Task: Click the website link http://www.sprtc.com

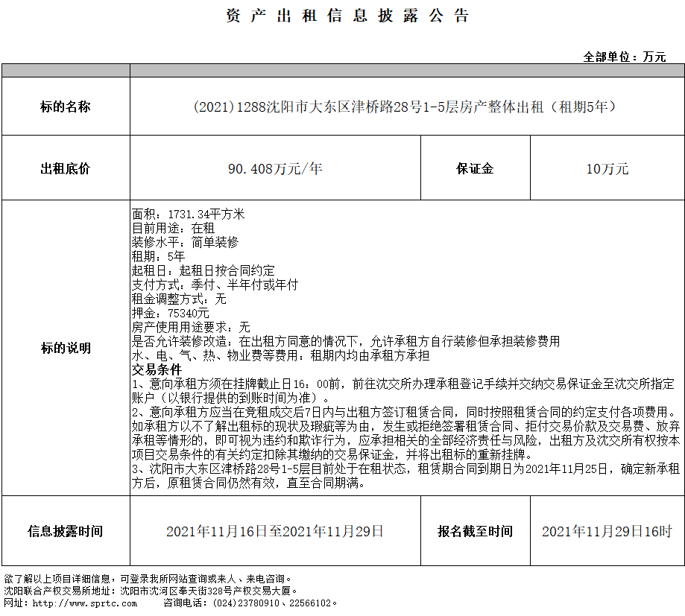Action: point(86,603)
